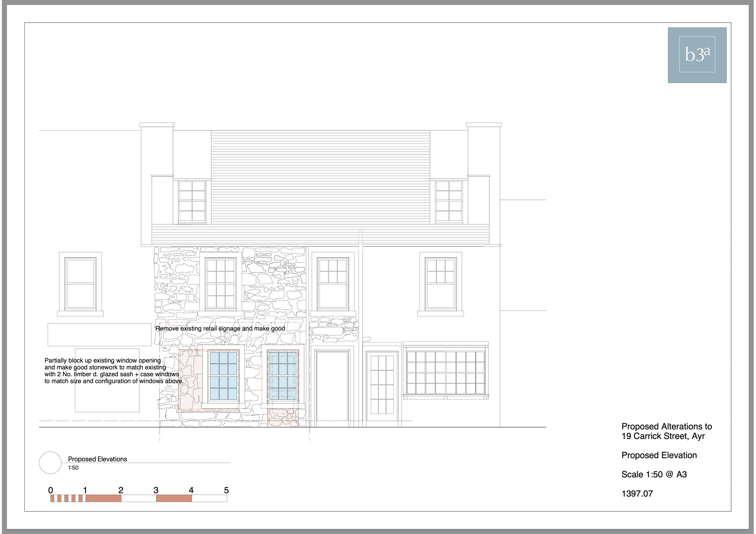This screenshot has width=756, height=534.
Task: Click the terracotta scale bar segment between 1 and 2
Action: [x=103, y=498]
